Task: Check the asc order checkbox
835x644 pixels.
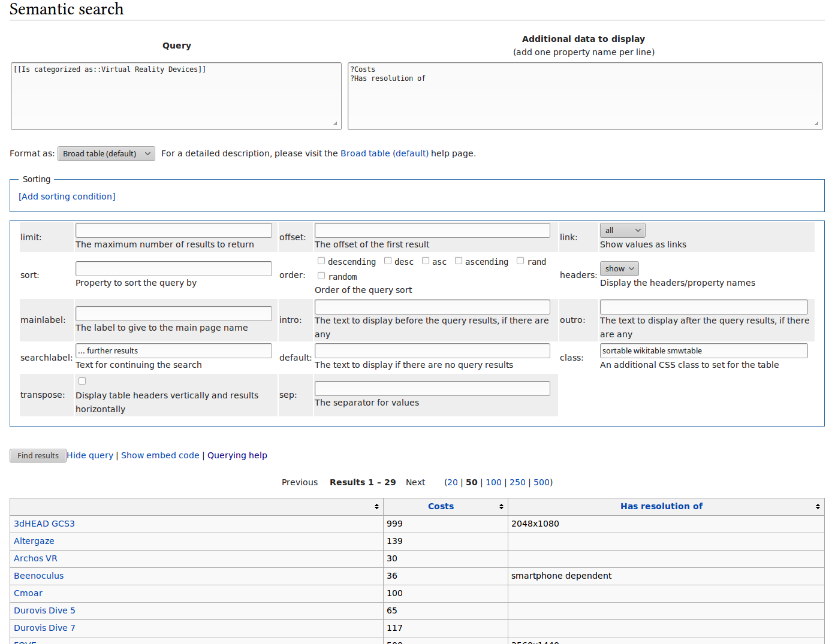Action: coord(426,261)
